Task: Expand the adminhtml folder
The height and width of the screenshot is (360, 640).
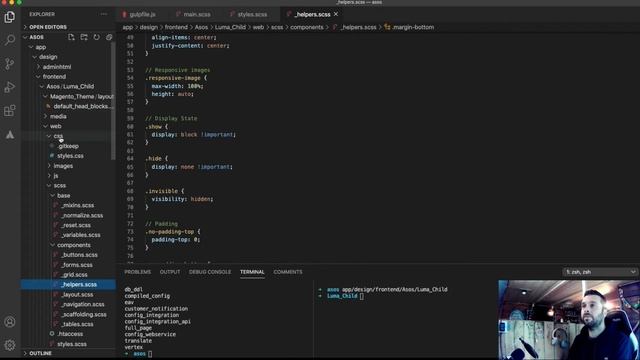Action: [x=68, y=67]
